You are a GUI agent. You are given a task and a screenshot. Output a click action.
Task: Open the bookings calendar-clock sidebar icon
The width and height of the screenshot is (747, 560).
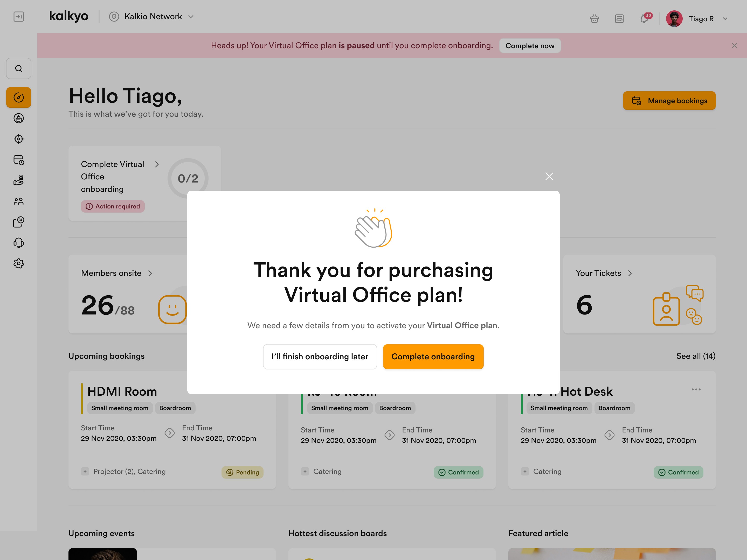point(19,160)
